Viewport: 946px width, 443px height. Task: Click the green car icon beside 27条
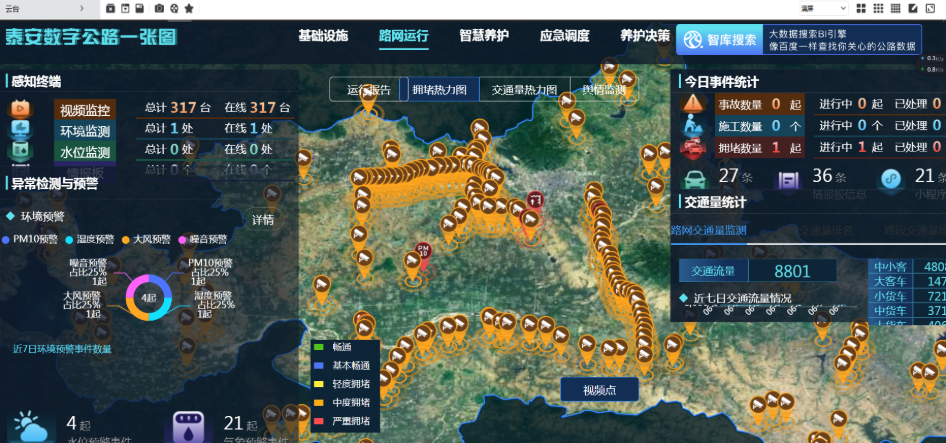click(x=694, y=179)
